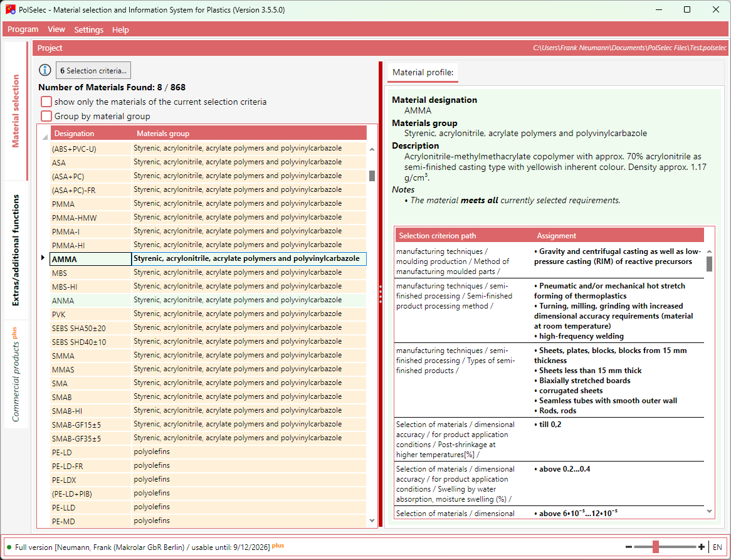The image size is (731, 560).
Task: Sort by the Designation column header
Action: (x=92, y=134)
